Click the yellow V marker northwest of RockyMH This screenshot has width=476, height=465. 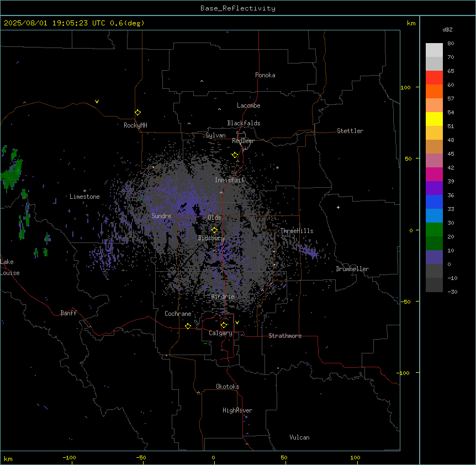[97, 102]
